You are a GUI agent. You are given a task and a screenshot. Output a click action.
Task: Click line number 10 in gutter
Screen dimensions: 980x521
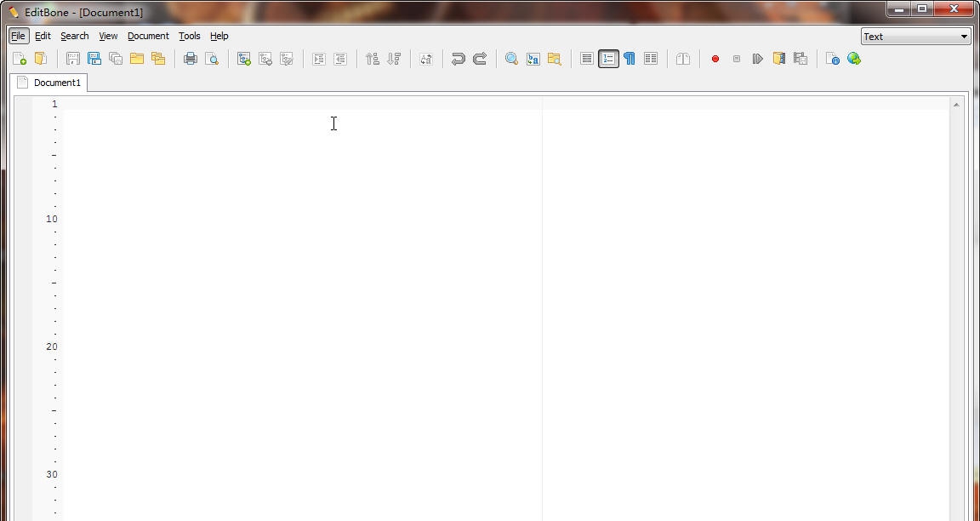[51, 219]
